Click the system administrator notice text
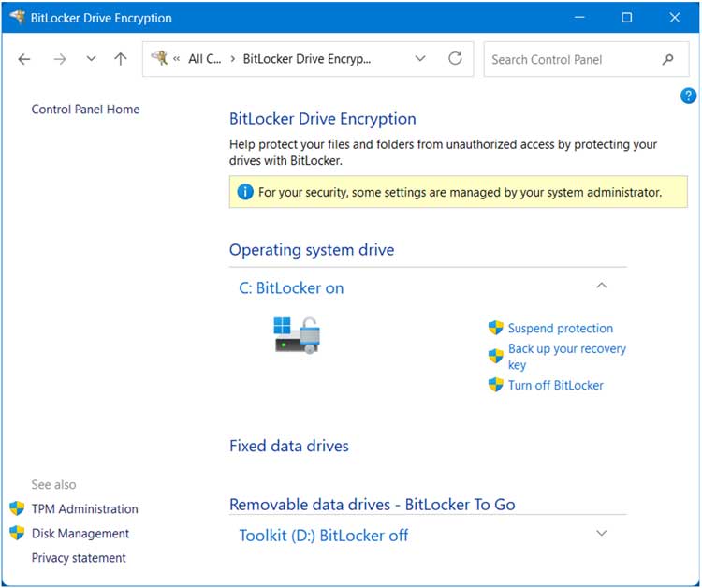 (460, 192)
